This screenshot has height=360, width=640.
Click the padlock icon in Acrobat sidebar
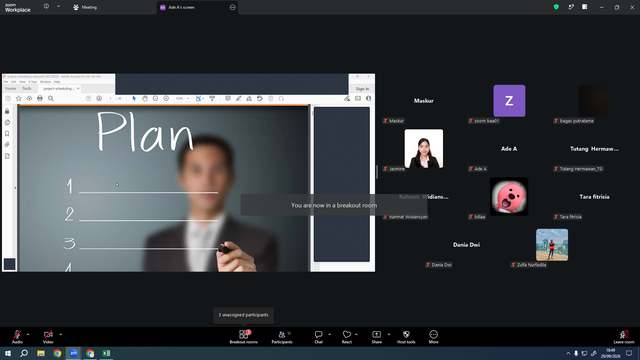point(7,111)
